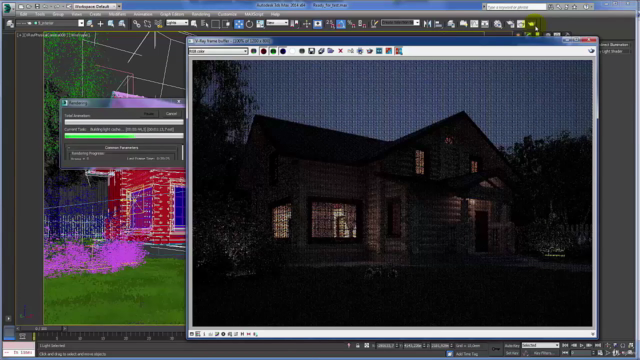Image resolution: width=640 pixels, height=360 pixels.
Task: Open the Edit menu
Action: click(23, 14)
